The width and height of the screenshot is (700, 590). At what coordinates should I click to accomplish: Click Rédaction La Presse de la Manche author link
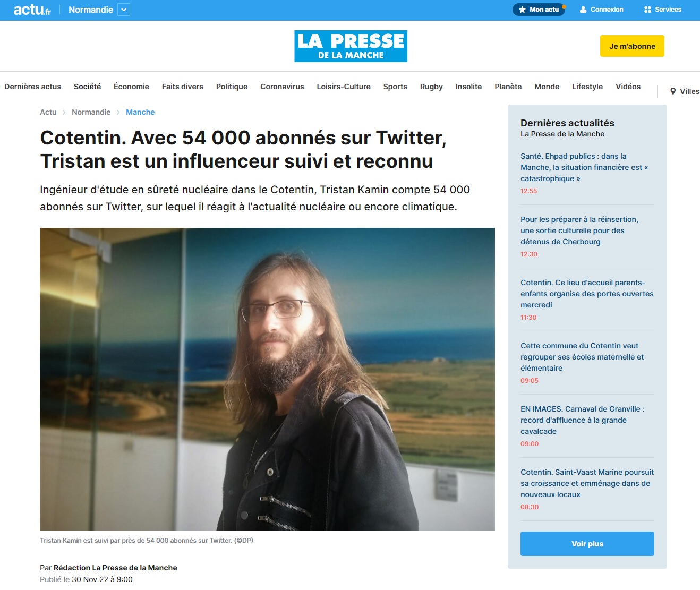[x=115, y=568]
